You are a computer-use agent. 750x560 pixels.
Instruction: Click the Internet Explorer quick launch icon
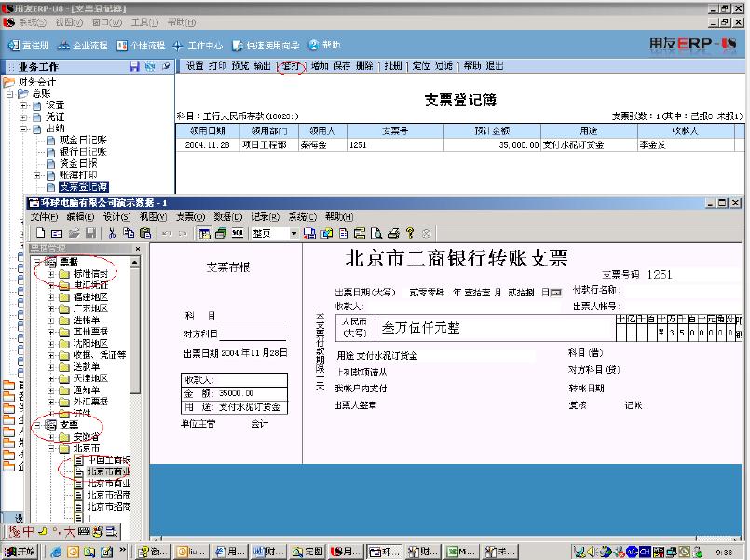pyautogui.click(x=57, y=552)
